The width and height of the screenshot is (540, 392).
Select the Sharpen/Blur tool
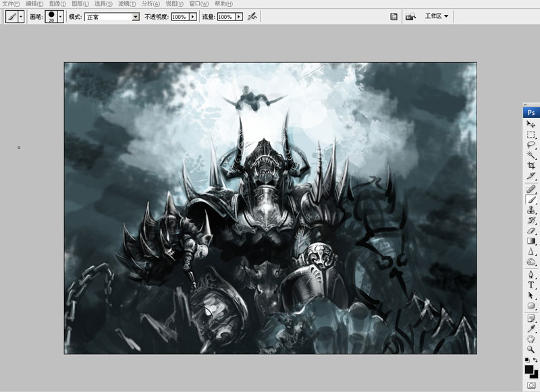[x=531, y=251]
